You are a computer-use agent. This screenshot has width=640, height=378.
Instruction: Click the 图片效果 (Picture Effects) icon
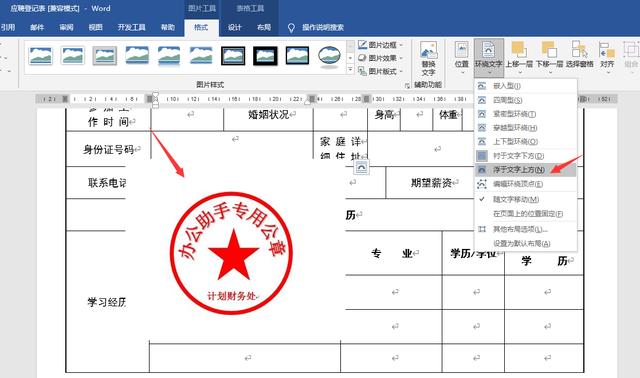click(362, 58)
